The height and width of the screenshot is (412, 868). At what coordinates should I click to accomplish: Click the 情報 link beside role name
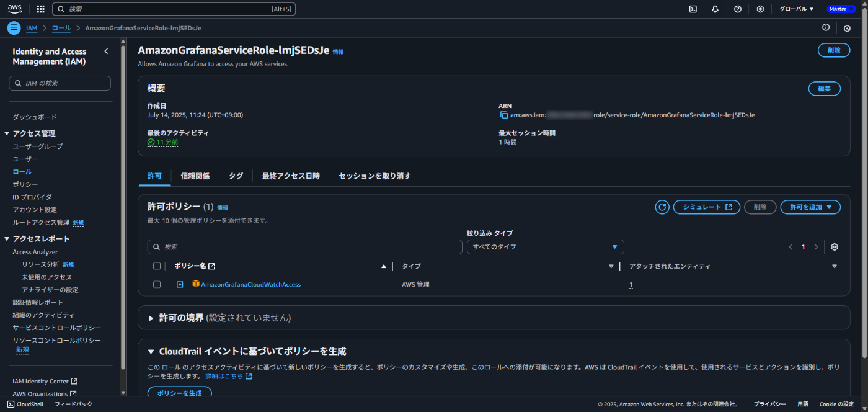click(x=338, y=52)
